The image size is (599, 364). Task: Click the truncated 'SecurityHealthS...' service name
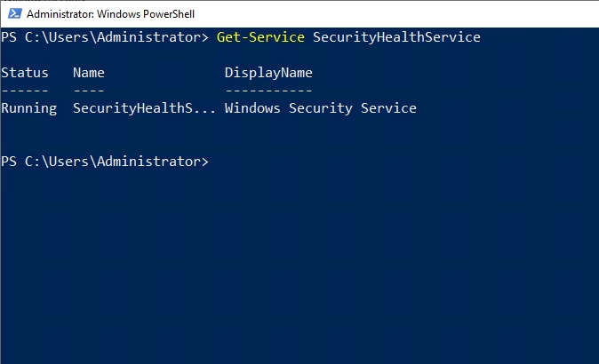tap(144, 108)
